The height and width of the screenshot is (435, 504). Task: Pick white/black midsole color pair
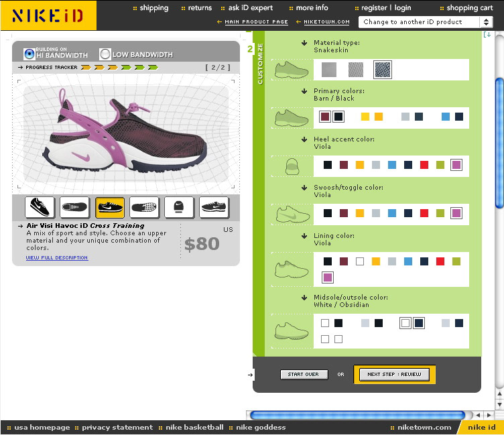[332, 323]
